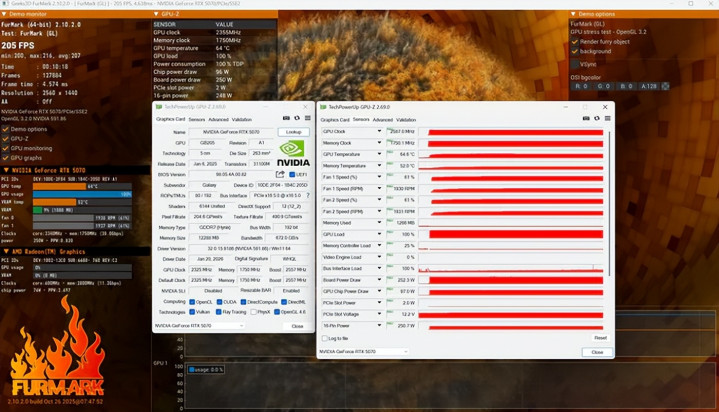Image resolution: width=719 pixels, height=412 pixels.
Task: Collapse NVIDIA GeForce RTX 5070 monitoring section
Action: point(6,170)
